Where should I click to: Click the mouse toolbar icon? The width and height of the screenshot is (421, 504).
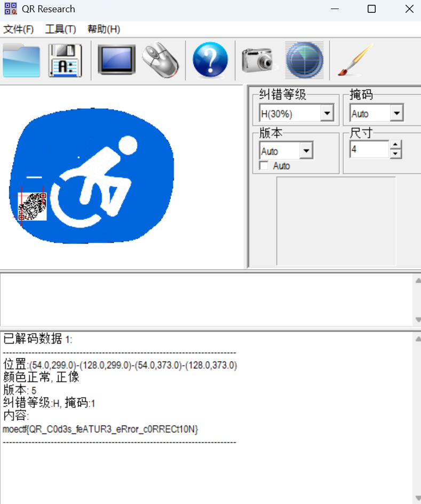161,60
